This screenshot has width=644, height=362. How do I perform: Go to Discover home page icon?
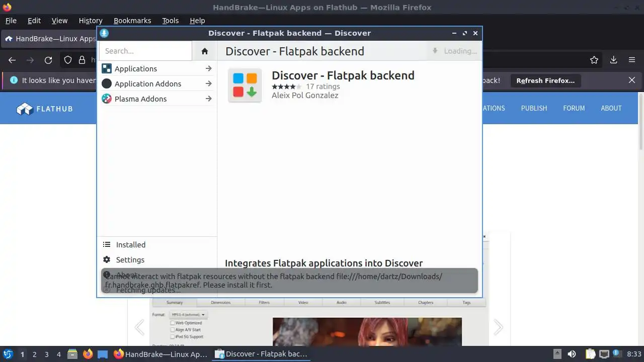(x=204, y=51)
